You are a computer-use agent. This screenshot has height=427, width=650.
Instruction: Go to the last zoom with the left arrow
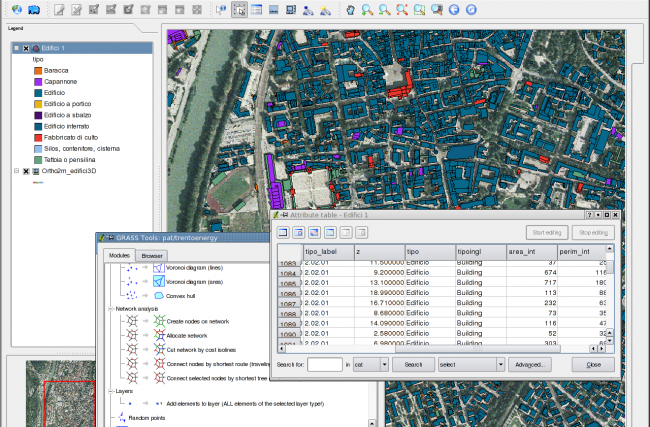pos(454,10)
